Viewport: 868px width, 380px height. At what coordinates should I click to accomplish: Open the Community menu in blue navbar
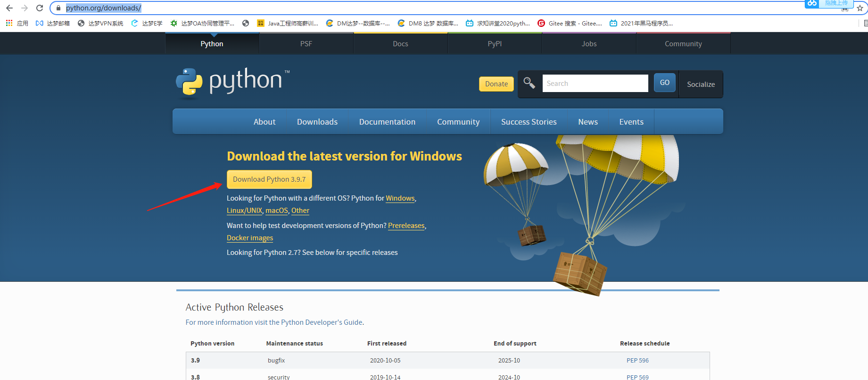(458, 122)
